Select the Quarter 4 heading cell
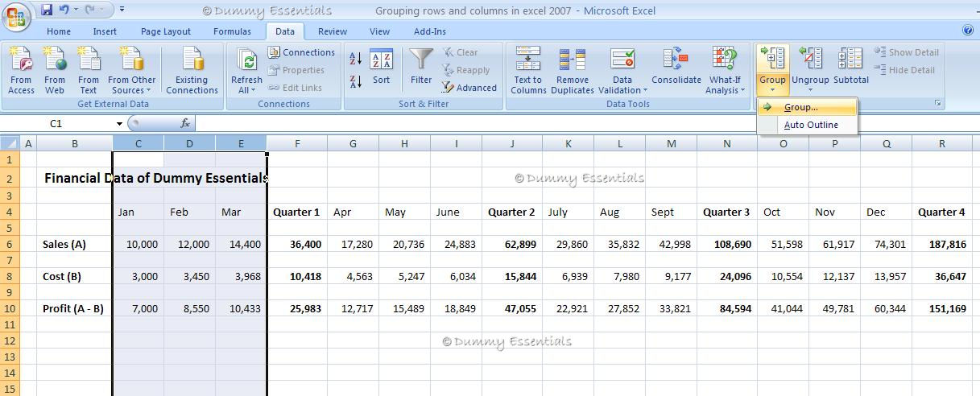The height and width of the screenshot is (396, 980). click(x=942, y=212)
